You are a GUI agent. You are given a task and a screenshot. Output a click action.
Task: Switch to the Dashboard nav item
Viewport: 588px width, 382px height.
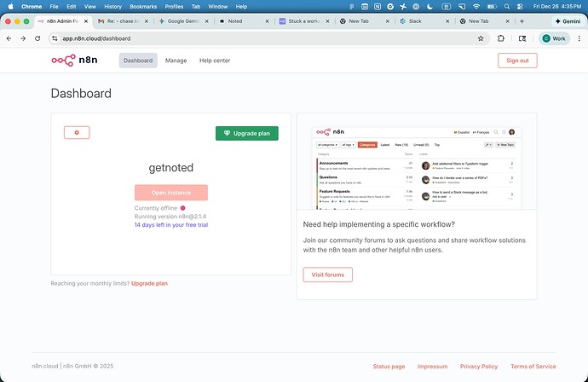tap(138, 61)
